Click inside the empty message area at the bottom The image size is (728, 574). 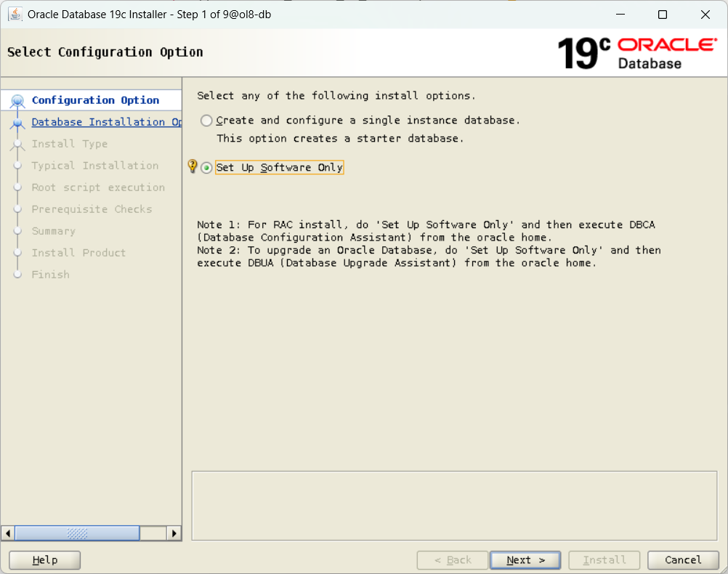455,506
